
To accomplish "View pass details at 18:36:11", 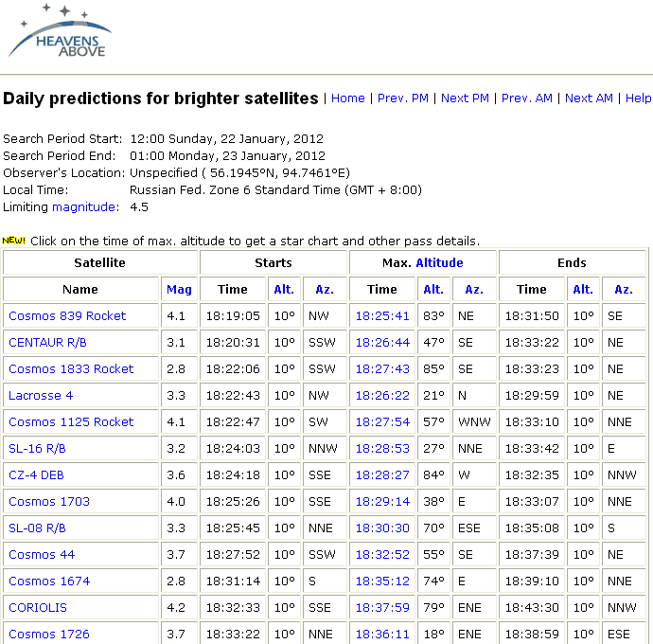I will pyautogui.click(x=382, y=634).
